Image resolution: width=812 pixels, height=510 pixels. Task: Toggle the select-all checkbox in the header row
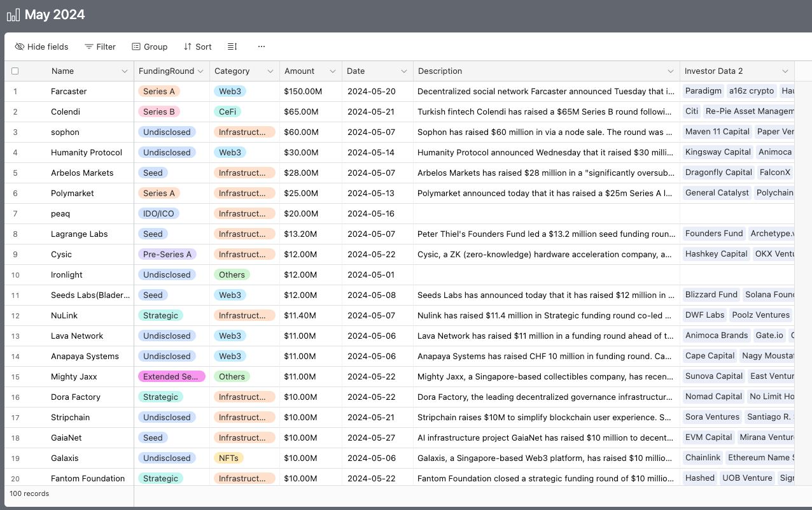point(15,71)
